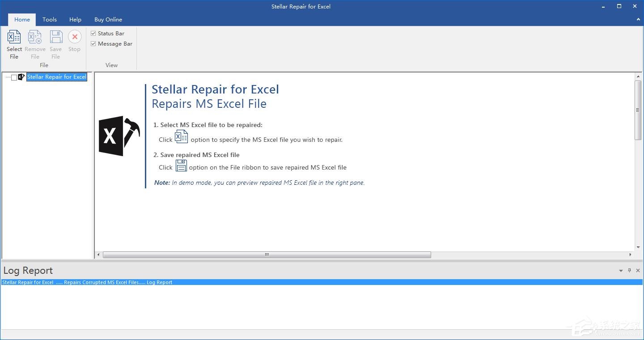This screenshot has height=340, width=644.
Task: Click the red Stop icon
Action: (x=75, y=37)
